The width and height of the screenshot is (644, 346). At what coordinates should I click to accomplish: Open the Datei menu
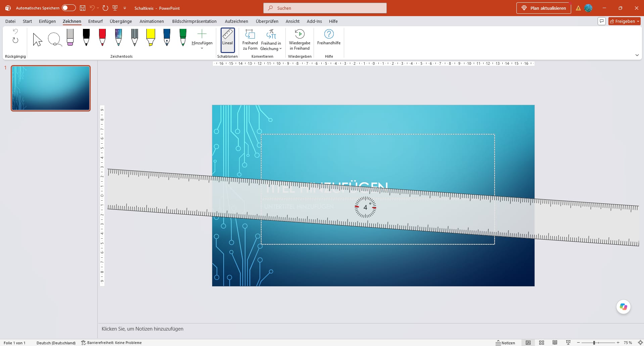pos(10,21)
